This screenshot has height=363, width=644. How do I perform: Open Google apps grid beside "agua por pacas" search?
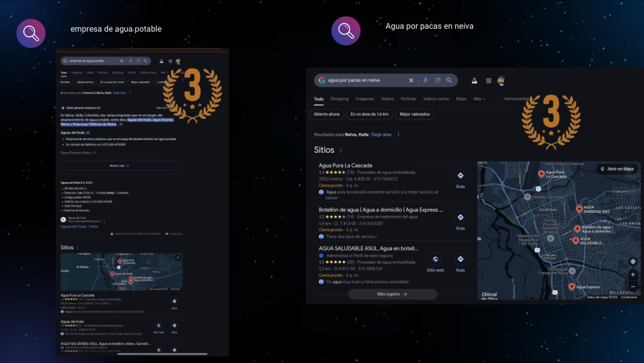[x=488, y=80]
